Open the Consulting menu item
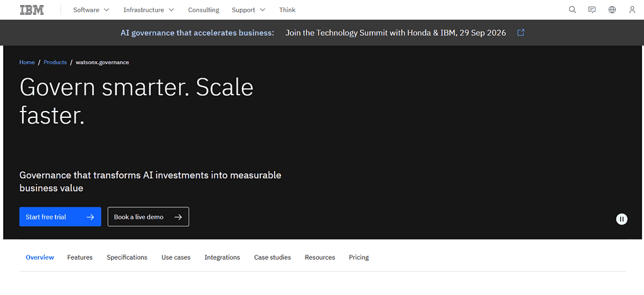 coord(204,10)
